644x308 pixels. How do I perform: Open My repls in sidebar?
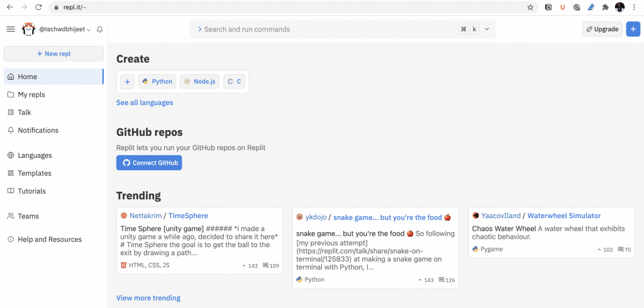click(x=53, y=94)
